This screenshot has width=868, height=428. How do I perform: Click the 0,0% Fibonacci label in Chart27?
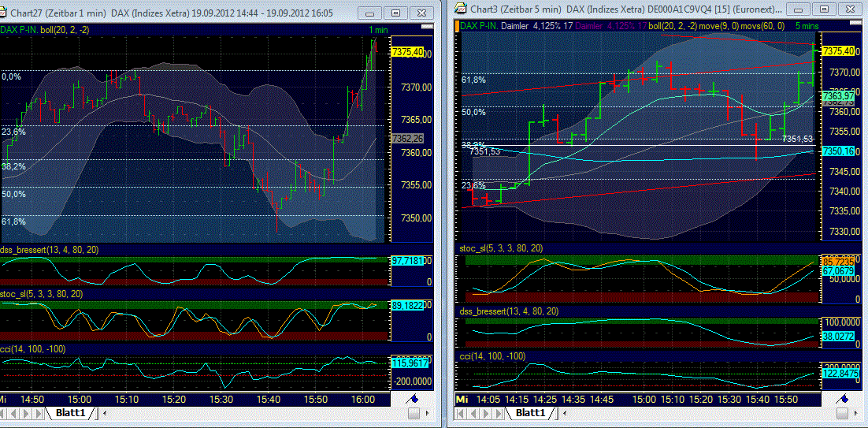click(11, 77)
